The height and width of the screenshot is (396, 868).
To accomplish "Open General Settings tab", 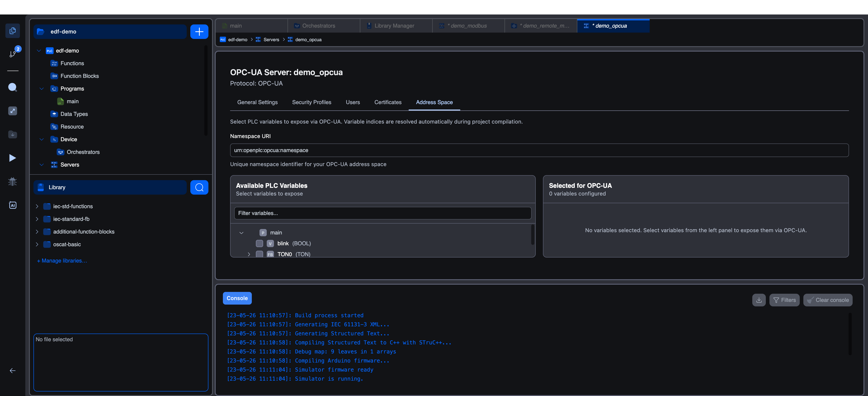I will (x=257, y=103).
